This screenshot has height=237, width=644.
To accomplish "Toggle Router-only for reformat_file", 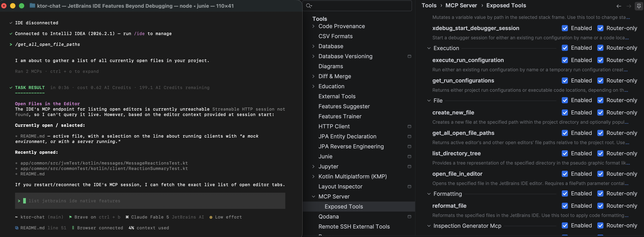I will pyautogui.click(x=600, y=206).
